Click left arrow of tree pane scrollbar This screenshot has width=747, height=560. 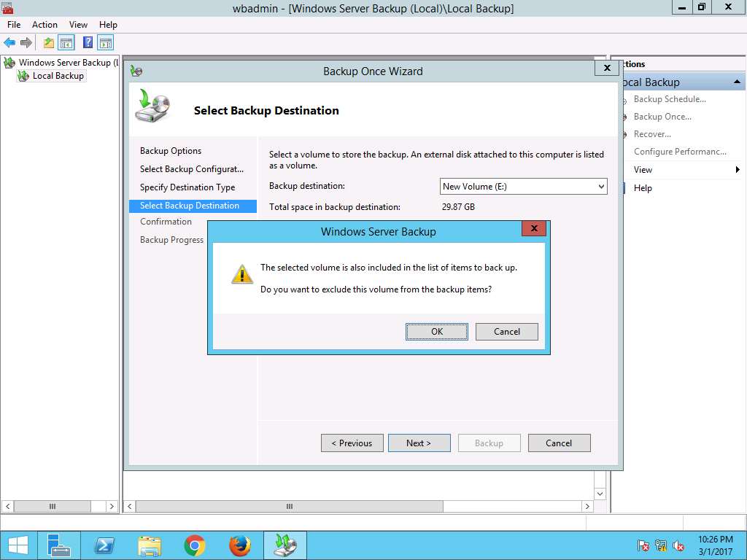[x=7, y=506]
